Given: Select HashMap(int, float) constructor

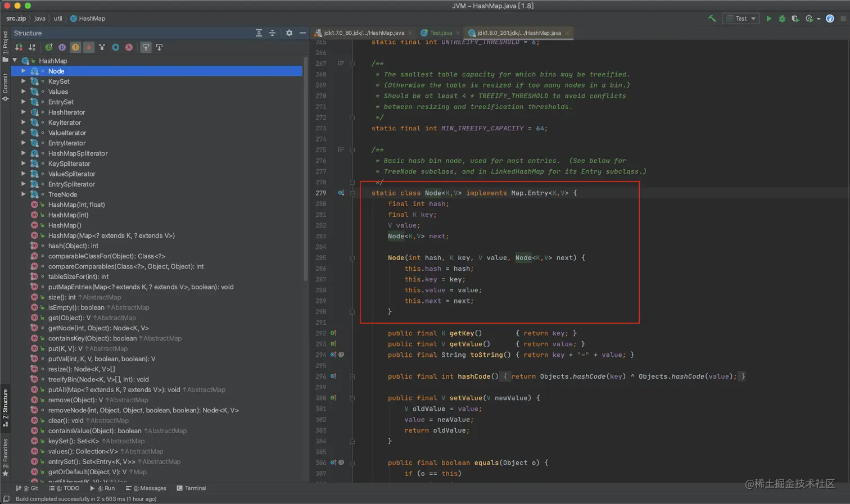Looking at the screenshot, I should [x=76, y=205].
